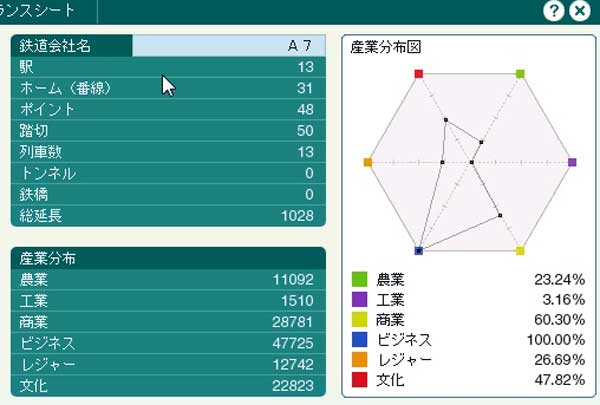
Task: Click the help question mark icon
Action: pos(555,10)
